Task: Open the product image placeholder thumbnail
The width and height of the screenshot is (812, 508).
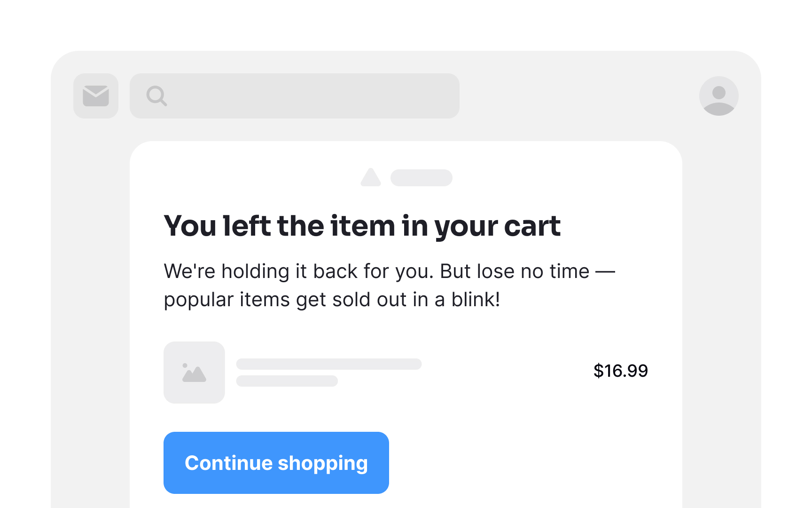Action: coord(194,373)
